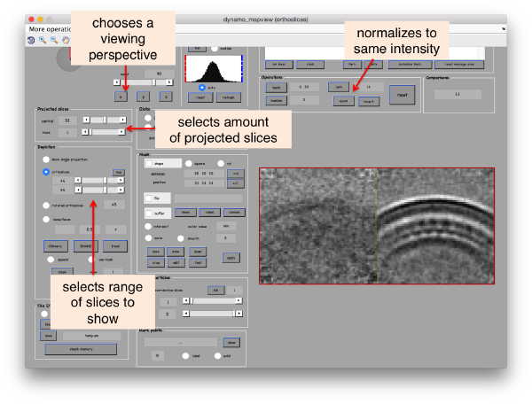The height and width of the screenshot is (404, 532).
Task: Select the pan hand tool
Action: [66, 41]
